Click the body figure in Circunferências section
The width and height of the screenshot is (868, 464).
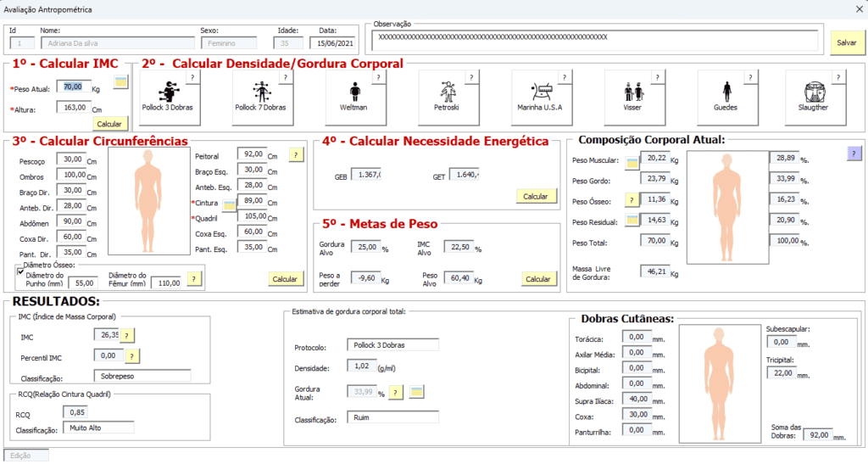click(x=149, y=202)
